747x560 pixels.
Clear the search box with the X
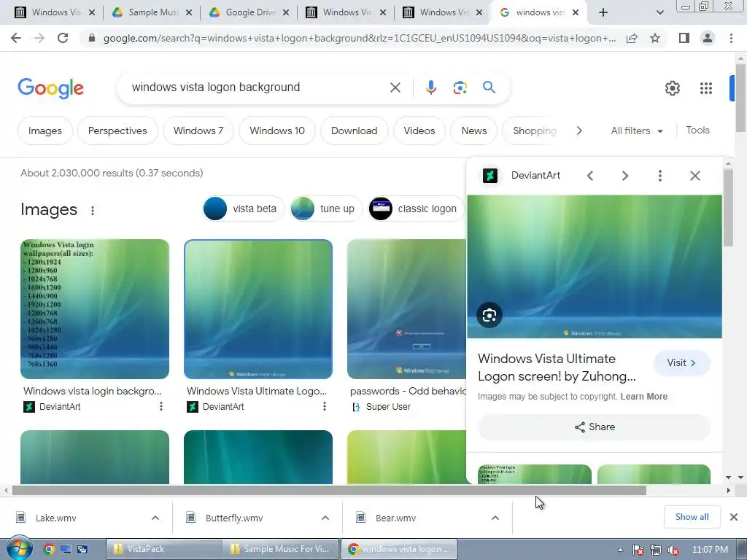[x=395, y=87]
